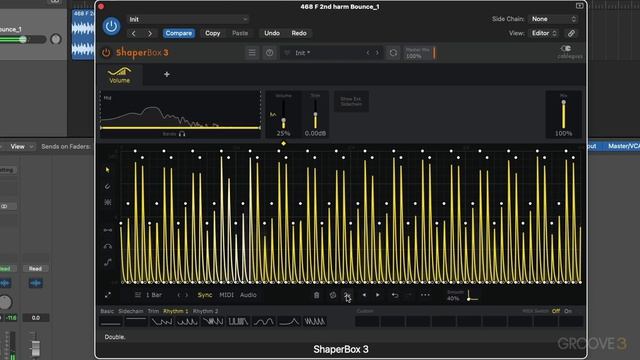
Task: Select the snowflake grid snap tool
Action: tap(108, 202)
